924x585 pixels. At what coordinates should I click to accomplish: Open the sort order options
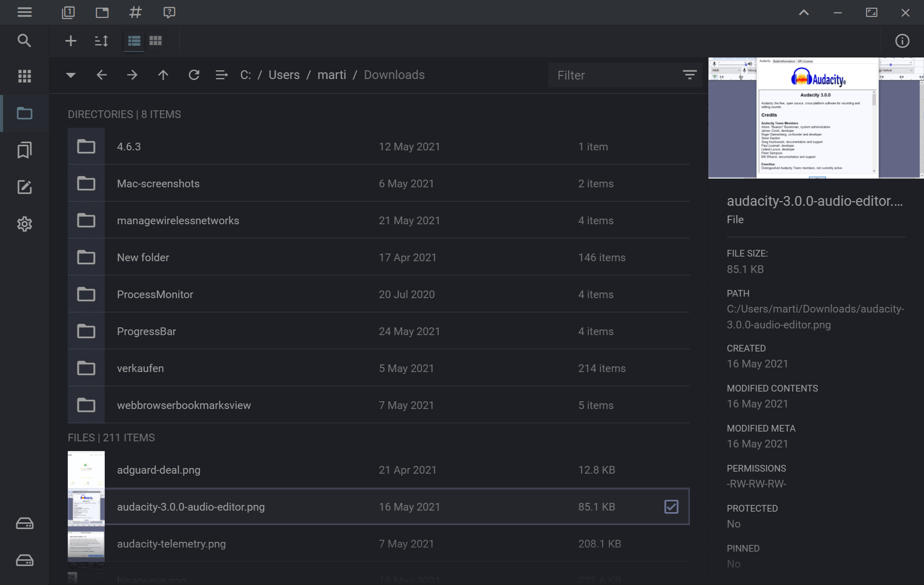pyautogui.click(x=101, y=41)
